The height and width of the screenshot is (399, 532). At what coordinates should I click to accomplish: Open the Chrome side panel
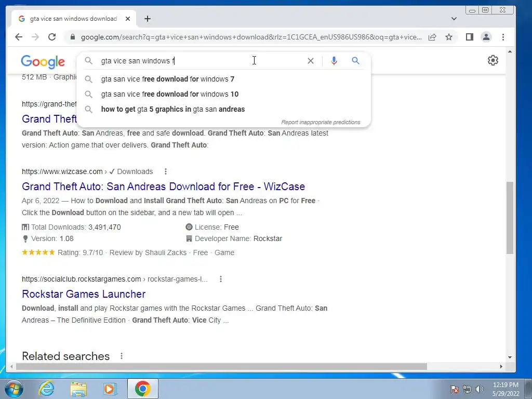470,37
